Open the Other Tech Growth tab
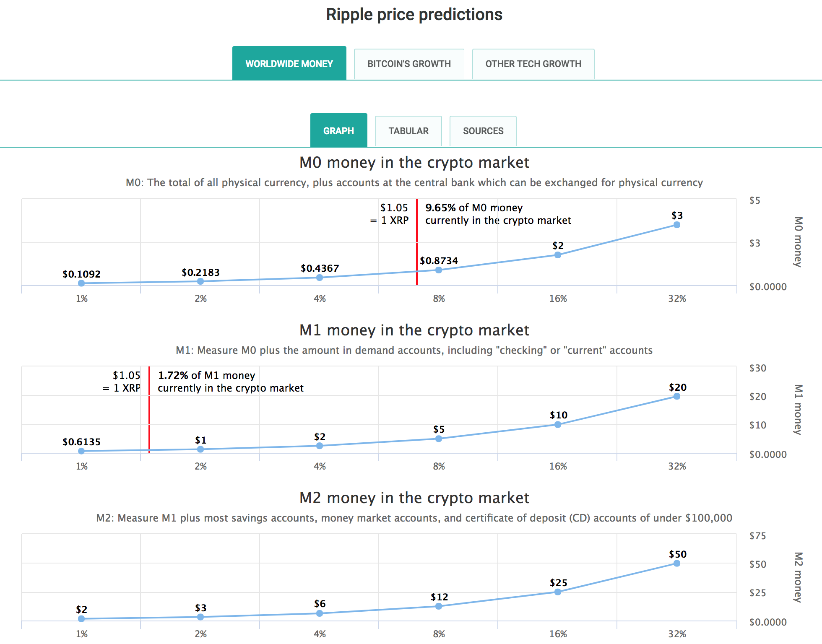The width and height of the screenshot is (822, 644). pos(533,64)
